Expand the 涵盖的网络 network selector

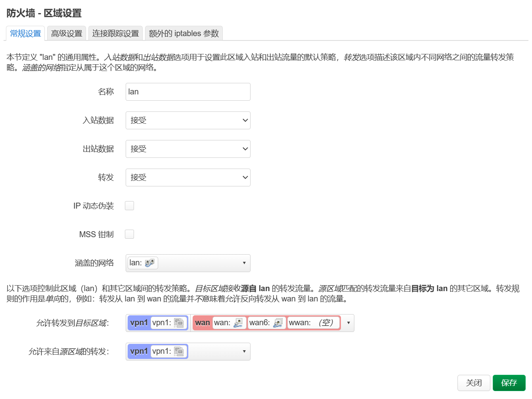click(188, 263)
